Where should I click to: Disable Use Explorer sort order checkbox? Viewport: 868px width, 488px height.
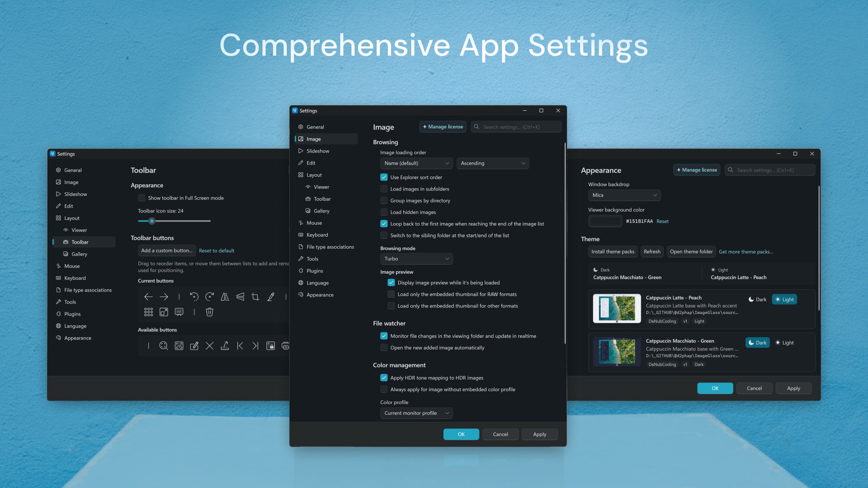(384, 177)
